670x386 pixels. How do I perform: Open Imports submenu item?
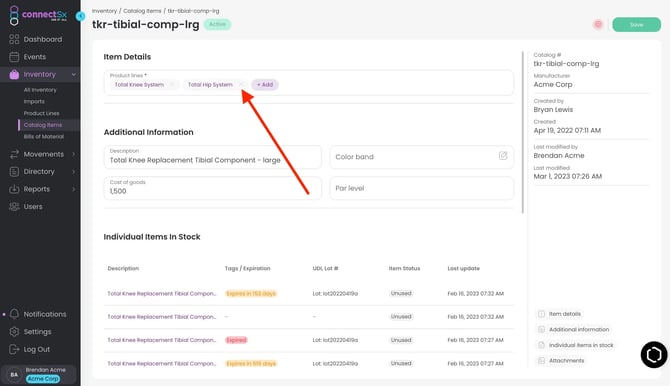tap(34, 101)
